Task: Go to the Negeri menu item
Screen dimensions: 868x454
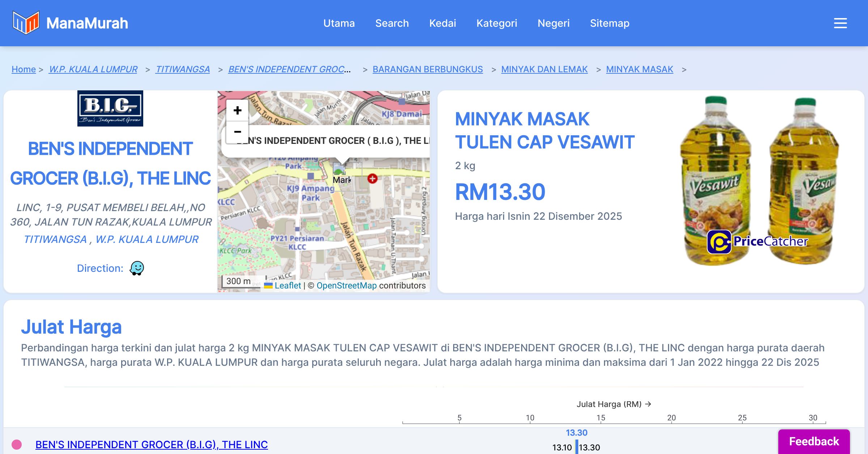Action: pos(553,23)
